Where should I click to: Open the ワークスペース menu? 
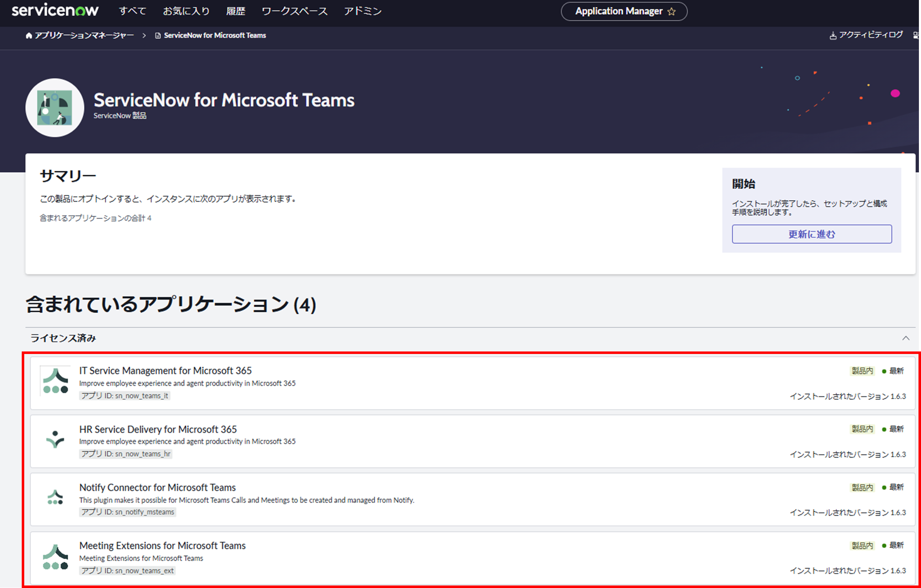[294, 11]
